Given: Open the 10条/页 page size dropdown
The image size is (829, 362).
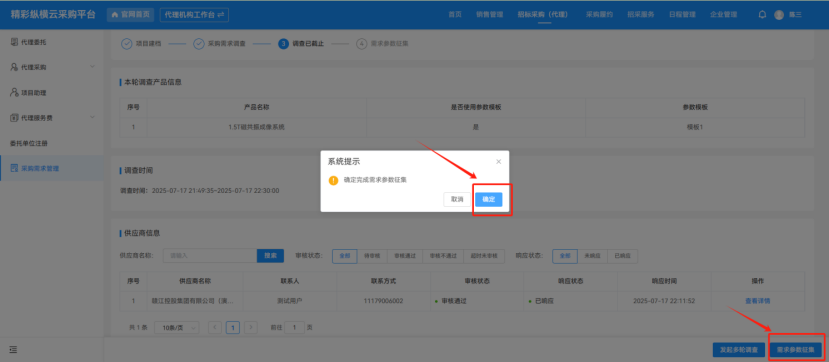Looking at the screenshot, I should pos(177,328).
